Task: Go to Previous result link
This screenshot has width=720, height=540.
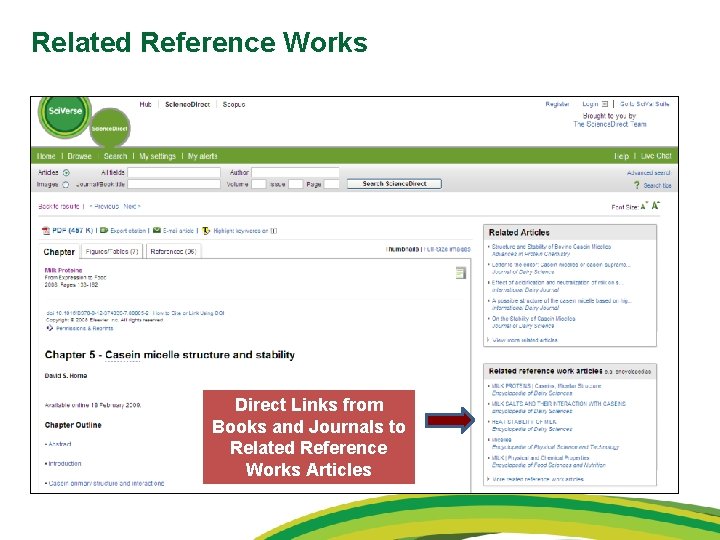Action: (104, 206)
